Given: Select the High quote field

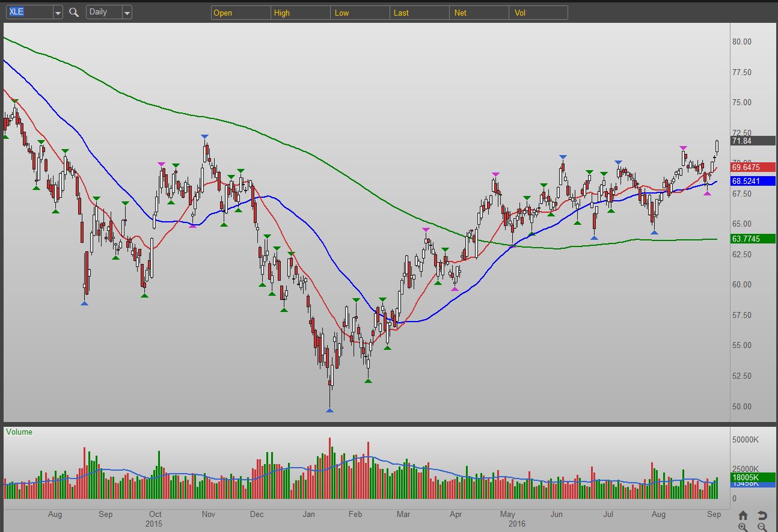Looking at the screenshot, I should click(x=300, y=13).
